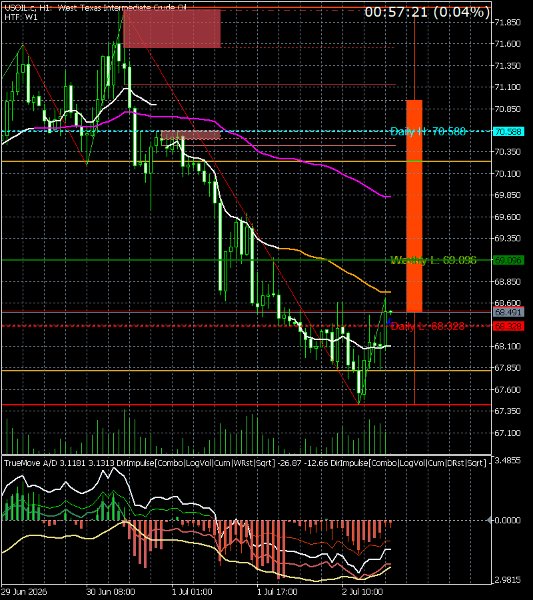Click the green 69.096 price tag
533x600 pixels.
508,261
